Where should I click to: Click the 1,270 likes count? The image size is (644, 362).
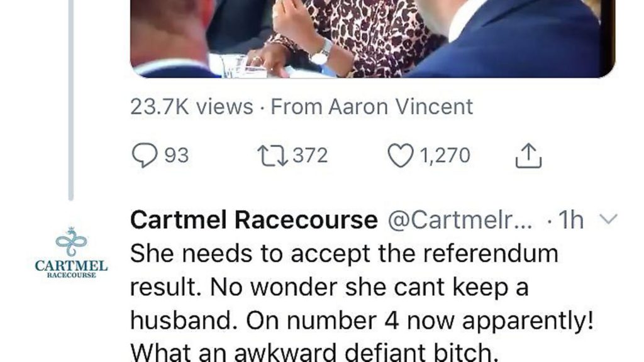point(445,156)
